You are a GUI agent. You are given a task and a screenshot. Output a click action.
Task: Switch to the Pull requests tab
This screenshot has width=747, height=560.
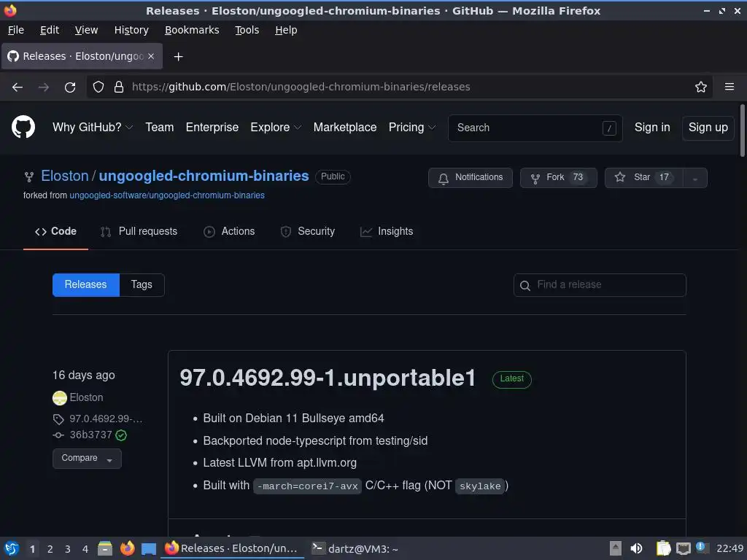tap(139, 231)
